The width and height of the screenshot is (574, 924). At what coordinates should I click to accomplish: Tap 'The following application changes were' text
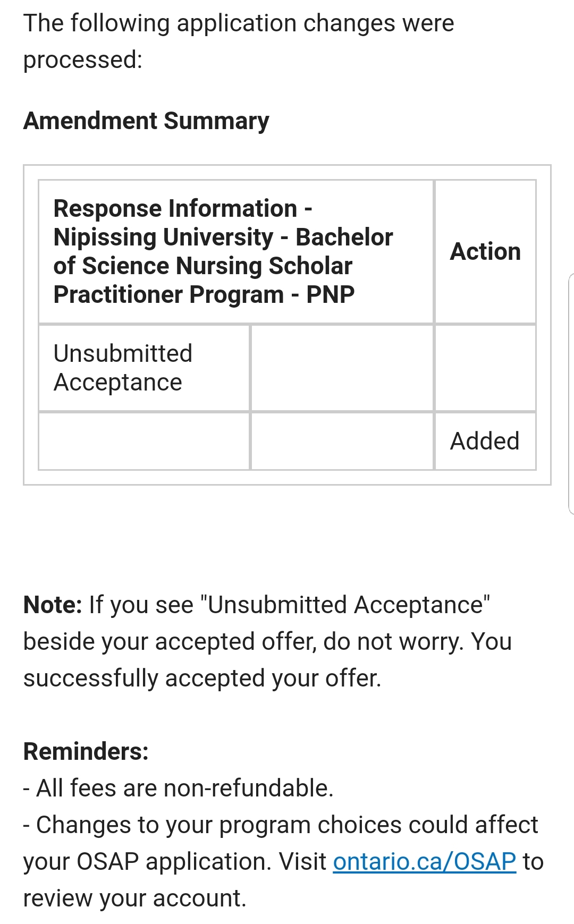pos(239,23)
